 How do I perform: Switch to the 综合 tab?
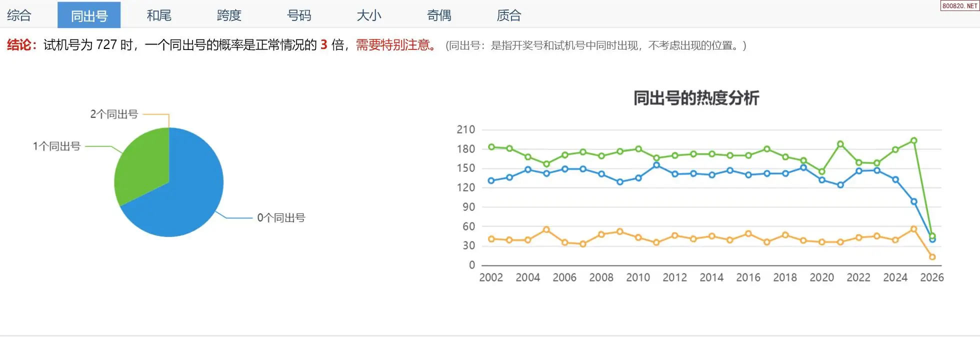click(x=19, y=15)
